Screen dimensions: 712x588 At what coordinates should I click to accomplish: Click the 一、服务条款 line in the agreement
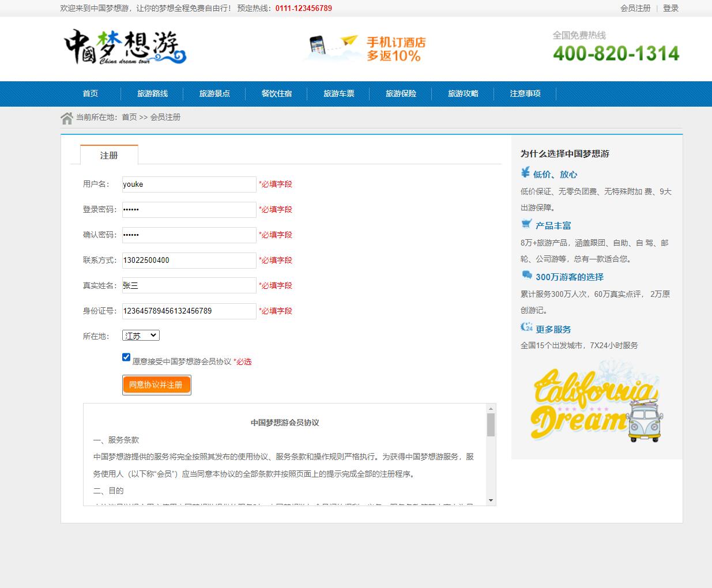click(116, 439)
